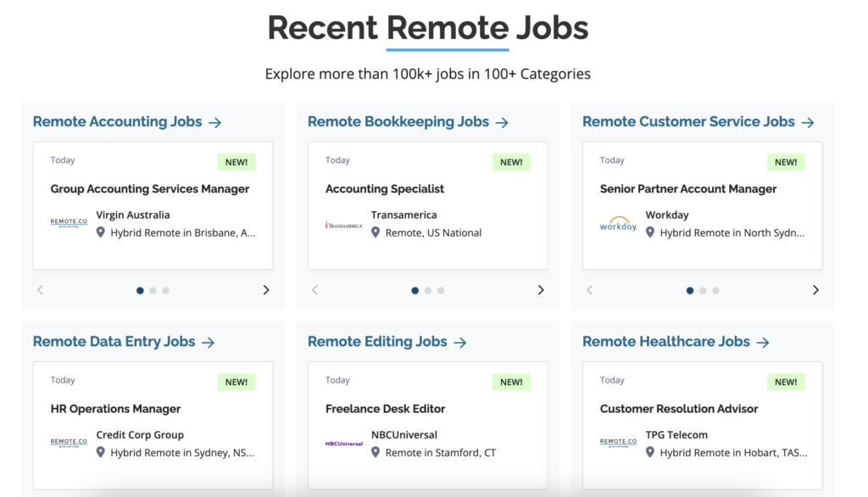Viewport: 868px width, 497px height.
Task: Select first pagination dot in Accounting carousel
Action: tap(140, 290)
